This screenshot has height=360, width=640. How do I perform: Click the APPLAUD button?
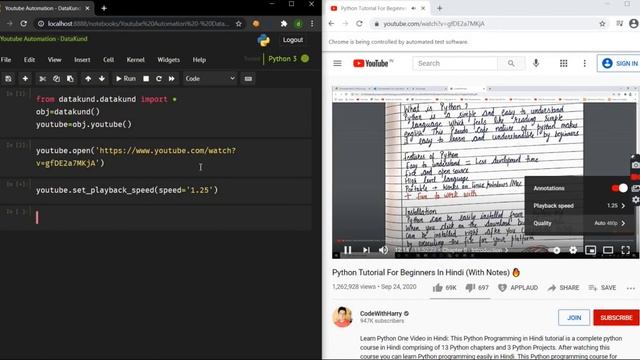click(x=518, y=288)
